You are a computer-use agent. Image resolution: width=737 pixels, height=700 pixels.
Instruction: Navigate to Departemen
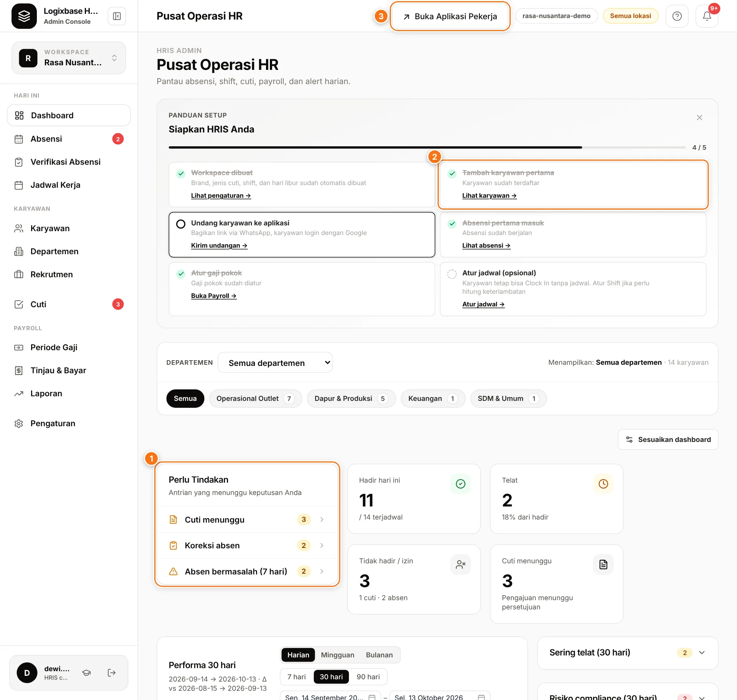click(x=69, y=251)
